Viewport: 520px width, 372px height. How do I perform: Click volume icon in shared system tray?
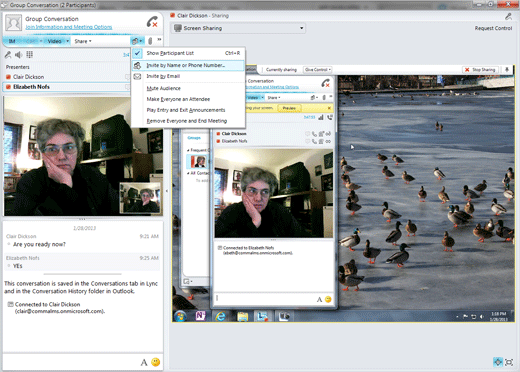(x=481, y=316)
